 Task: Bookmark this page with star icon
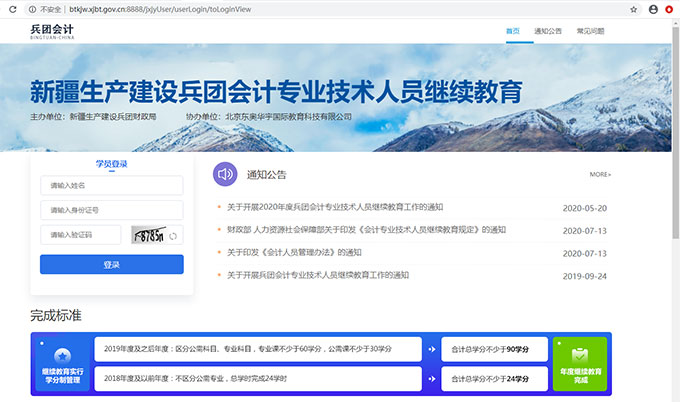click(633, 8)
